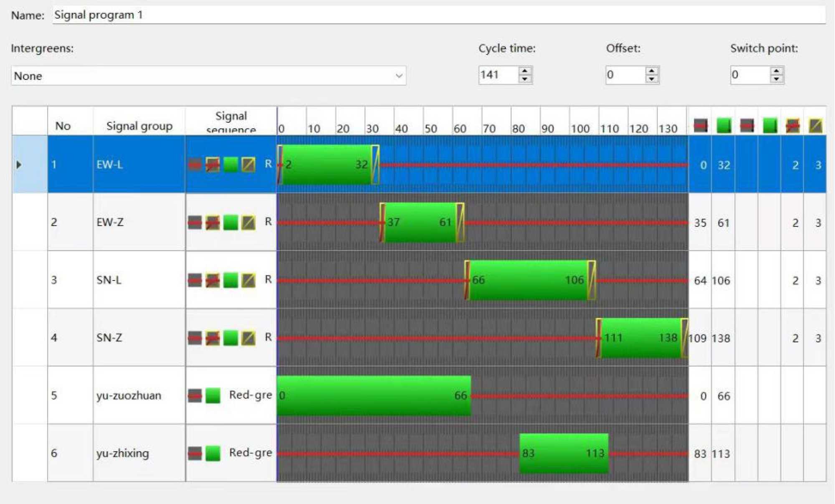Increase the Switch point value
Viewport: 835px width, 504px height.
(776, 71)
